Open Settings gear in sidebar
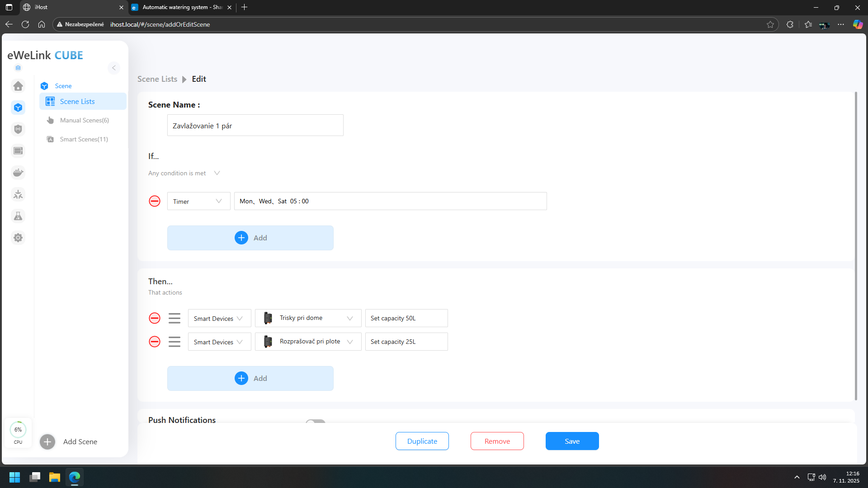This screenshot has width=868, height=488. (18, 238)
